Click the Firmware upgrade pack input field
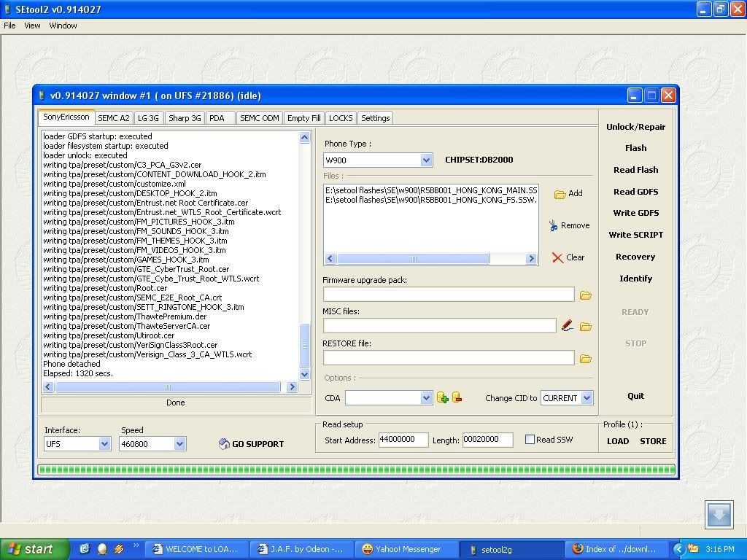The height and width of the screenshot is (560, 747). click(449, 295)
